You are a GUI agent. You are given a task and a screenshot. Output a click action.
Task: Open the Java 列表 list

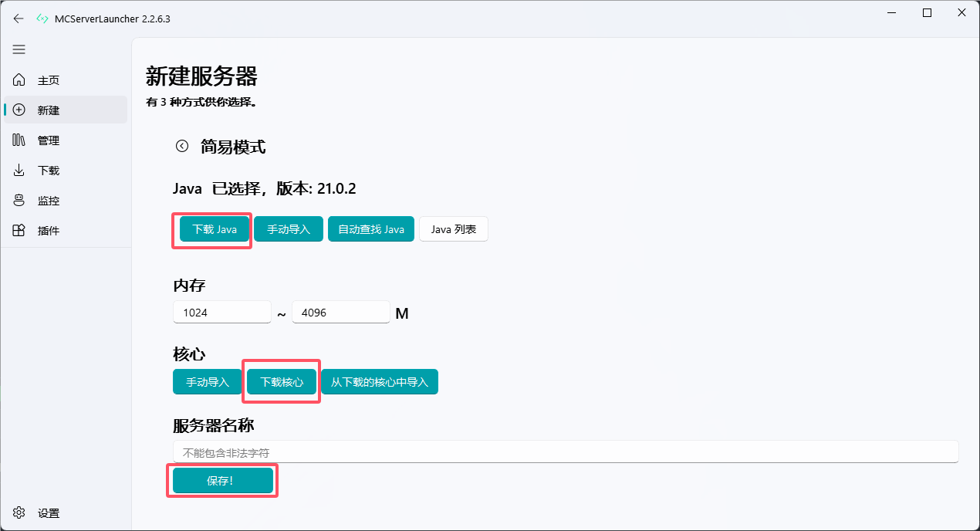pos(454,229)
